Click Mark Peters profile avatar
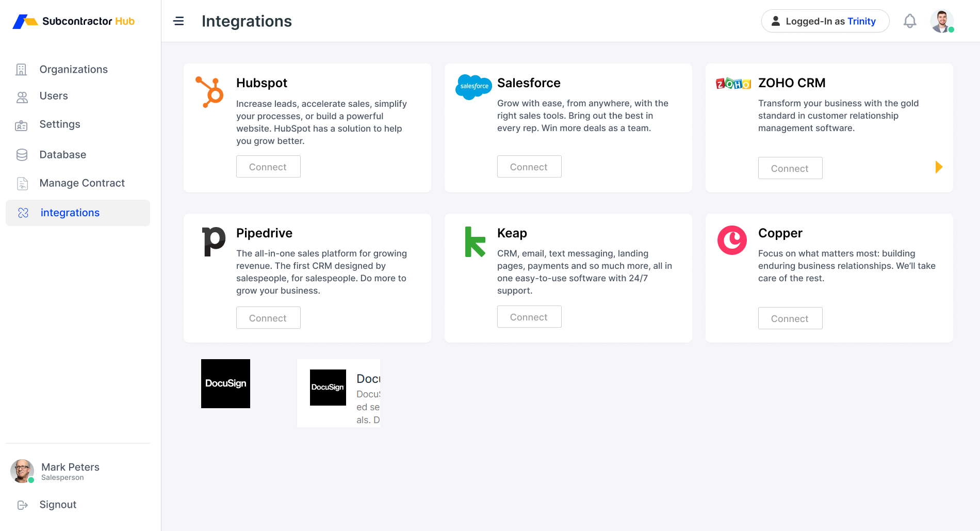This screenshot has height=531, width=980. point(22,471)
